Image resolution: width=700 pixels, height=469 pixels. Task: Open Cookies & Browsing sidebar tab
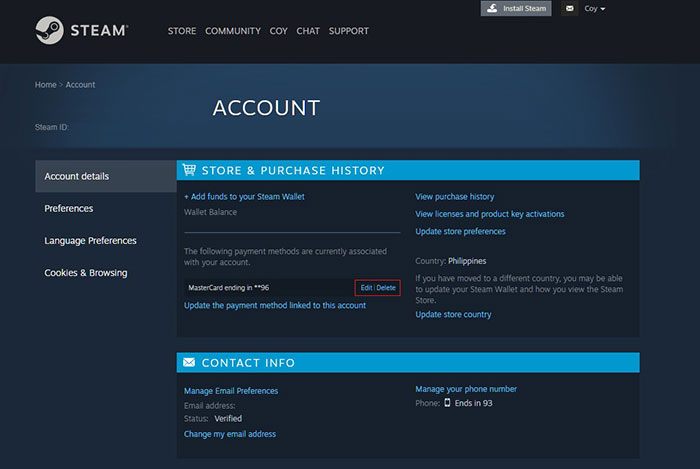tap(85, 273)
